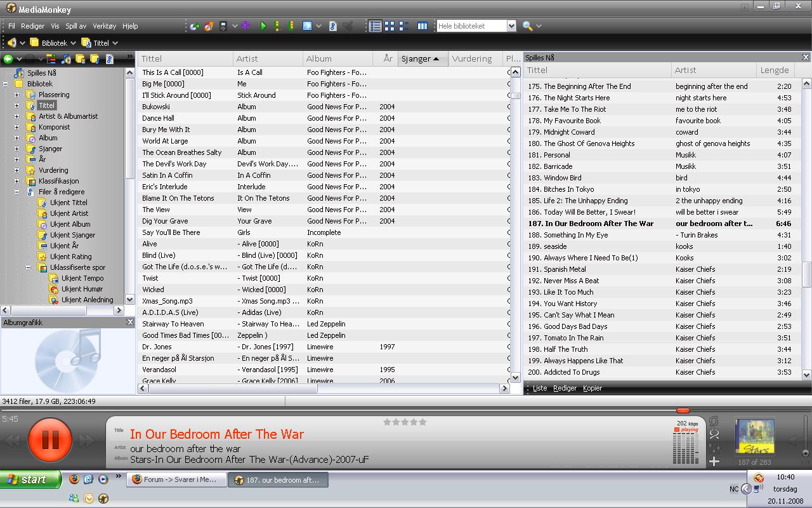The width and height of the screenshot is (812, 508).
Task: Click the Spilles Nå vertical scrollbar thumb
Action: tap(807, 274)
